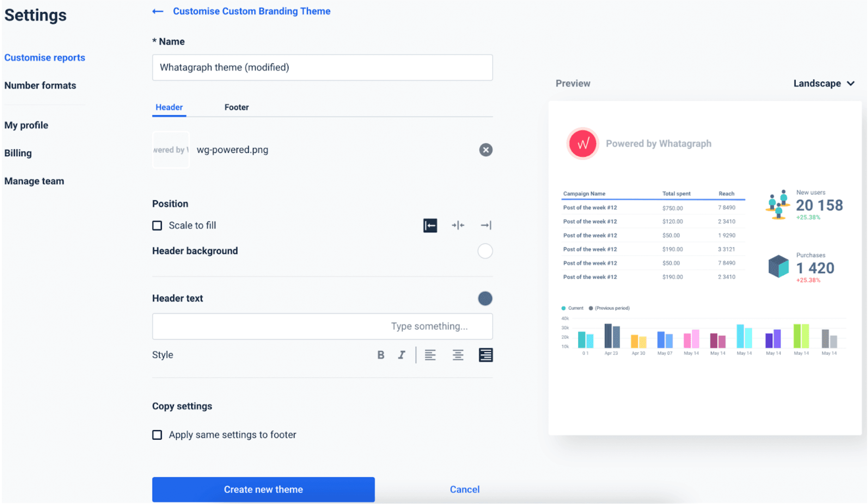Switch to the Header tab
The image size is (868, 504).
click(169, 107)
